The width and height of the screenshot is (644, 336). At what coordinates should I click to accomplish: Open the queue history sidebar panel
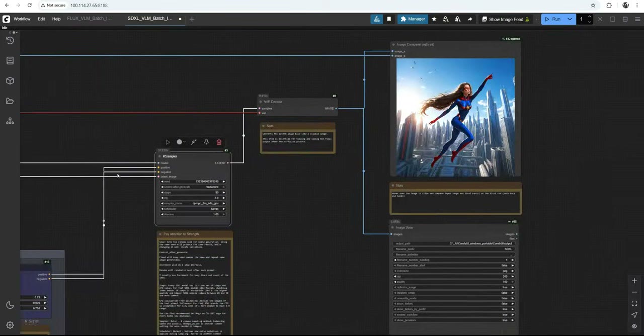click(x=10, y=40)
